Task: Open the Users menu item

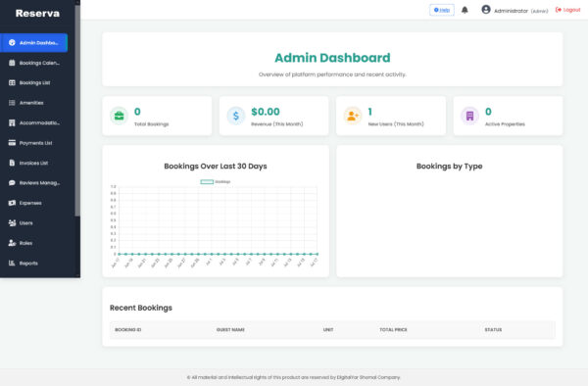Action: 33,223
